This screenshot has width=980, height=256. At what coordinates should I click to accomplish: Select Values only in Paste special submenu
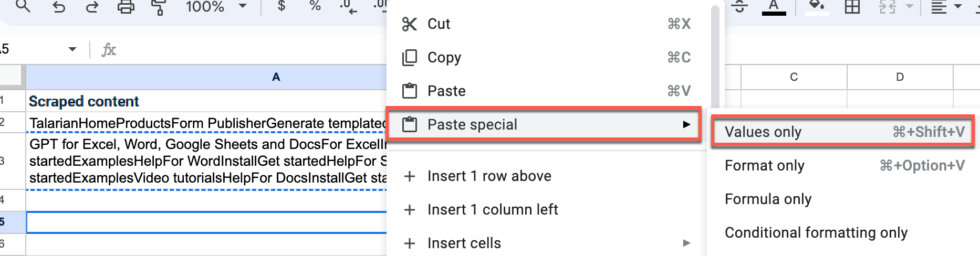tap(763, 132)
